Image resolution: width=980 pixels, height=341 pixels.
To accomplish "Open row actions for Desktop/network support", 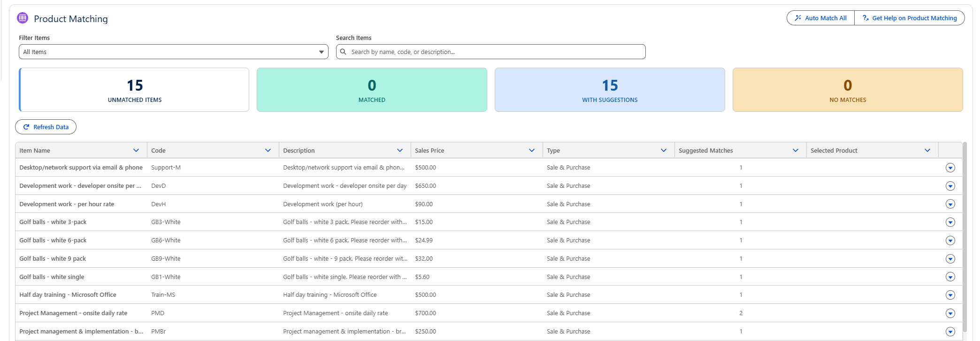I will coord(950,168).
